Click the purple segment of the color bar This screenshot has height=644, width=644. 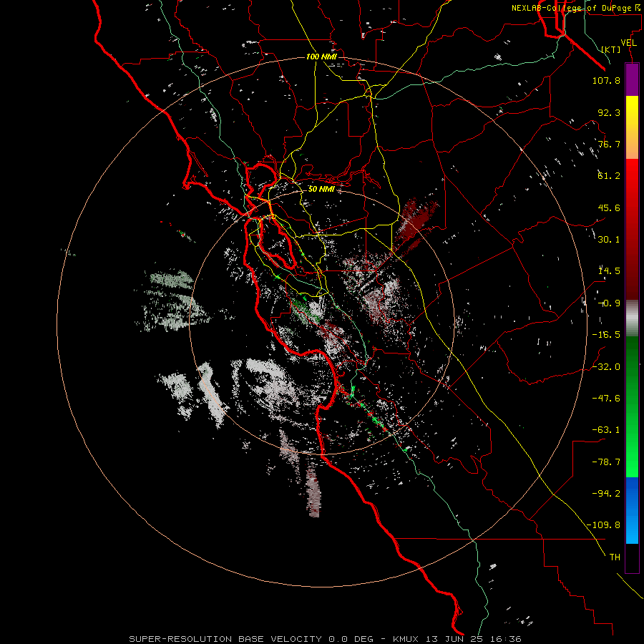click(x=632, y=79)
